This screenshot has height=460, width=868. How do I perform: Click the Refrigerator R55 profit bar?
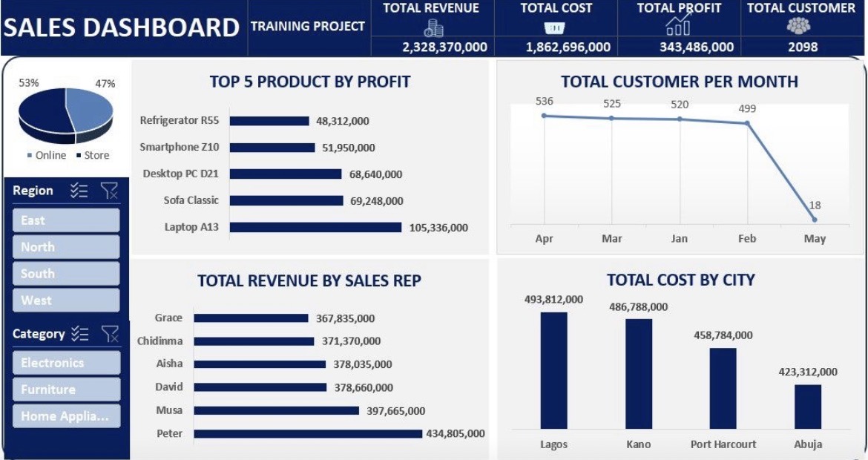[269, 121]
